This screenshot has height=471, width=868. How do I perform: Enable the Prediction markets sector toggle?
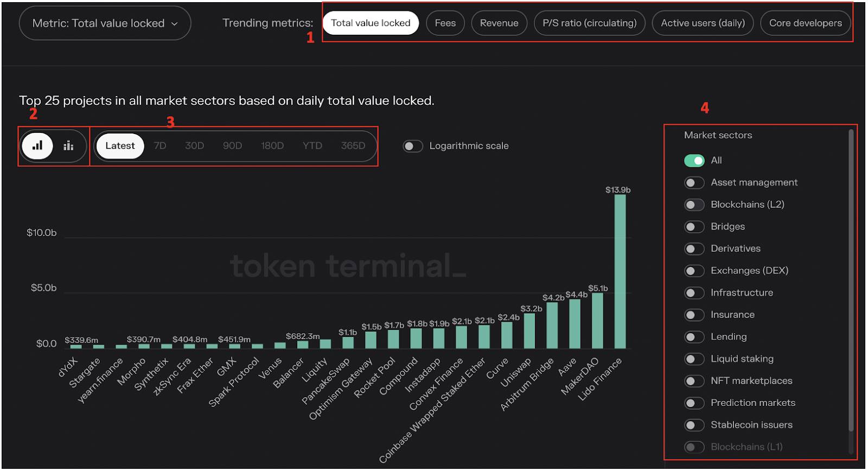pyautogui.click(x=694, y=403)
